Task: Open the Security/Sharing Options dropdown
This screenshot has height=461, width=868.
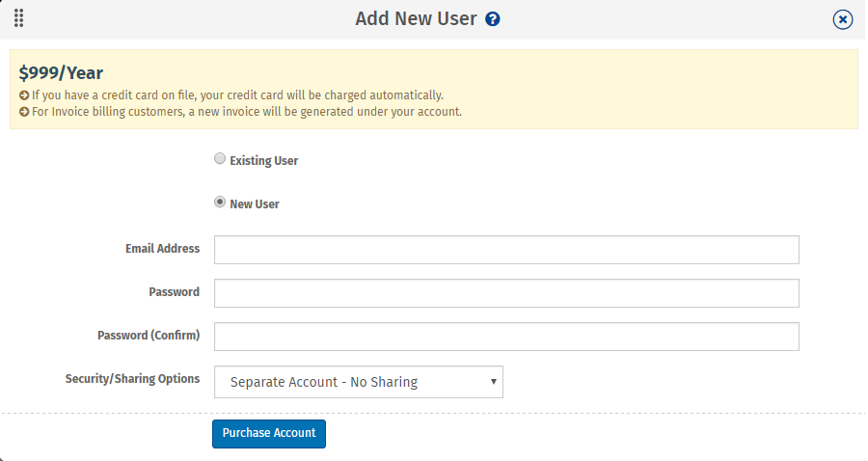Action: 359,382
